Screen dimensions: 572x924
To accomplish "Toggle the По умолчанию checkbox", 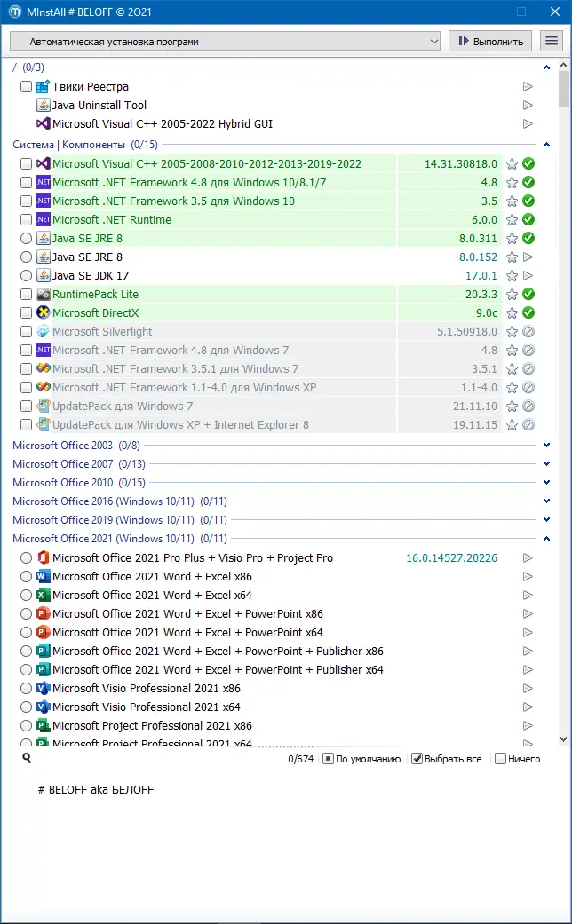I will tap(329, 758).
